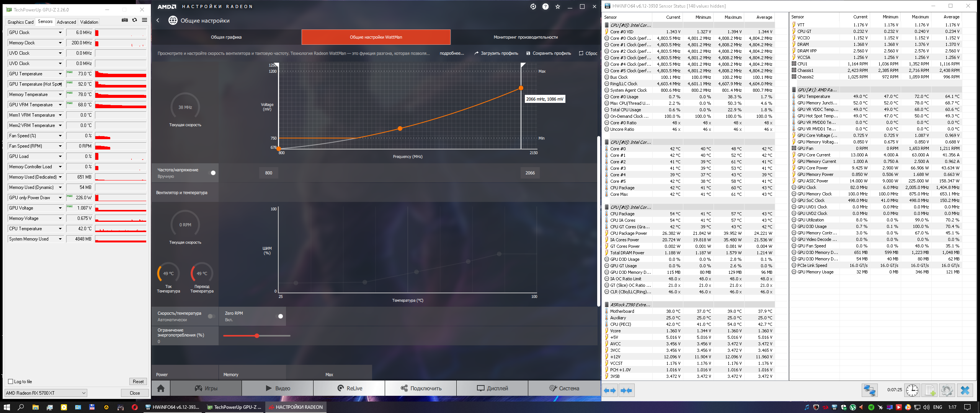Screen dimensions: 980x413
Task: Enable the Log to file checkbox
Action: [x=11, y=381]
